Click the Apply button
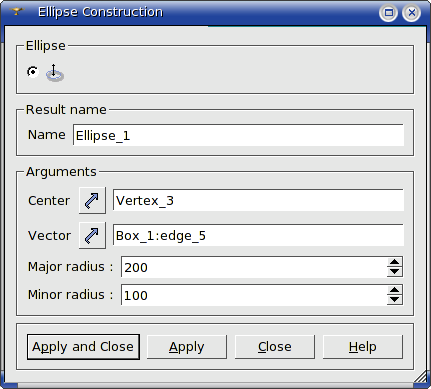This screenshot has width=431, height=389. pyautogui.click(x=187, y=347)
